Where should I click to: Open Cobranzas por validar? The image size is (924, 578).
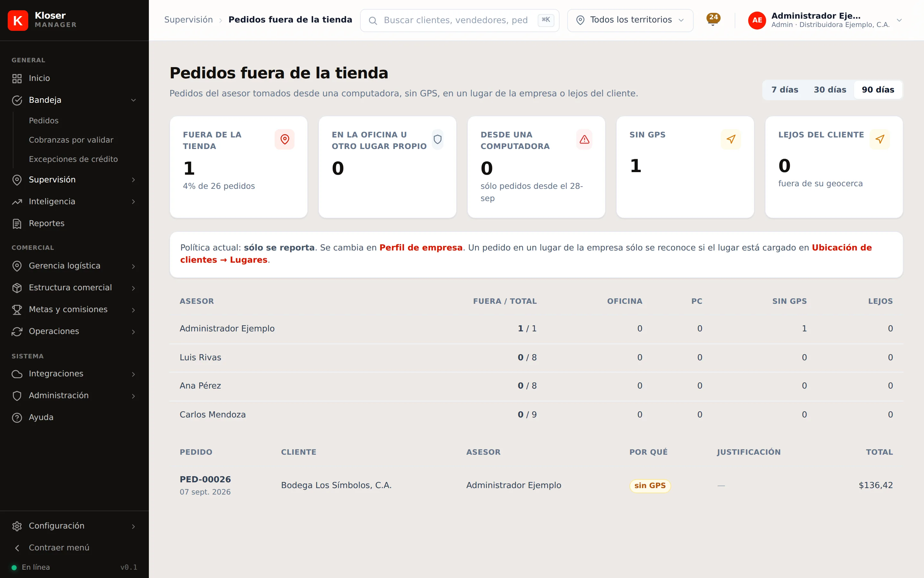pos(71,140)
